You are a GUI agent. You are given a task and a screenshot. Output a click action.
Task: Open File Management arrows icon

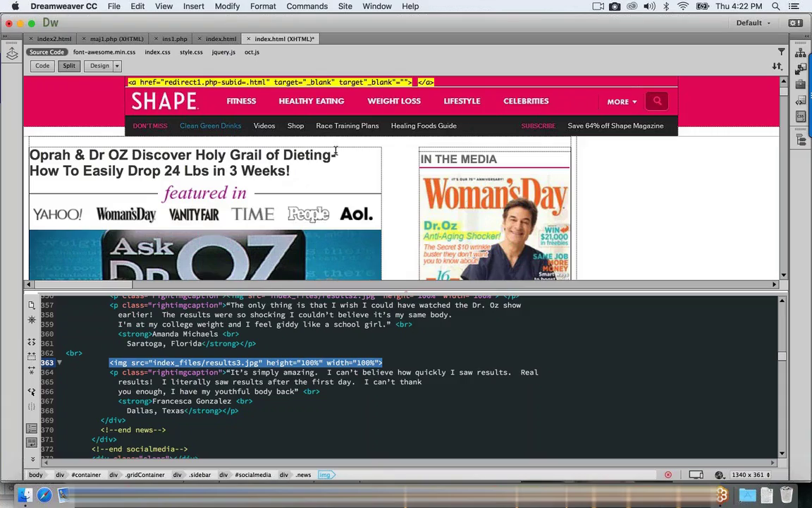777,66
